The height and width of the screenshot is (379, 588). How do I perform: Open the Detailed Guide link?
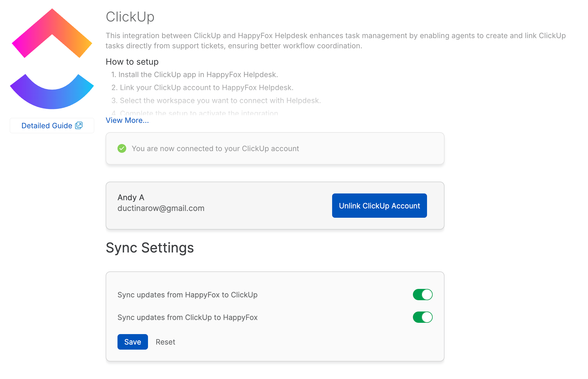pyautogui.click(x=47, y=126)
